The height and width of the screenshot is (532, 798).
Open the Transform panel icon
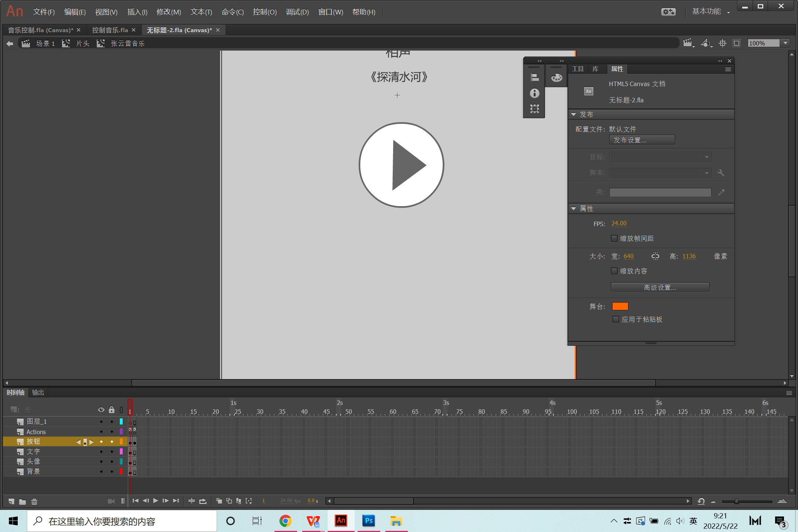(x=535, y=109)
